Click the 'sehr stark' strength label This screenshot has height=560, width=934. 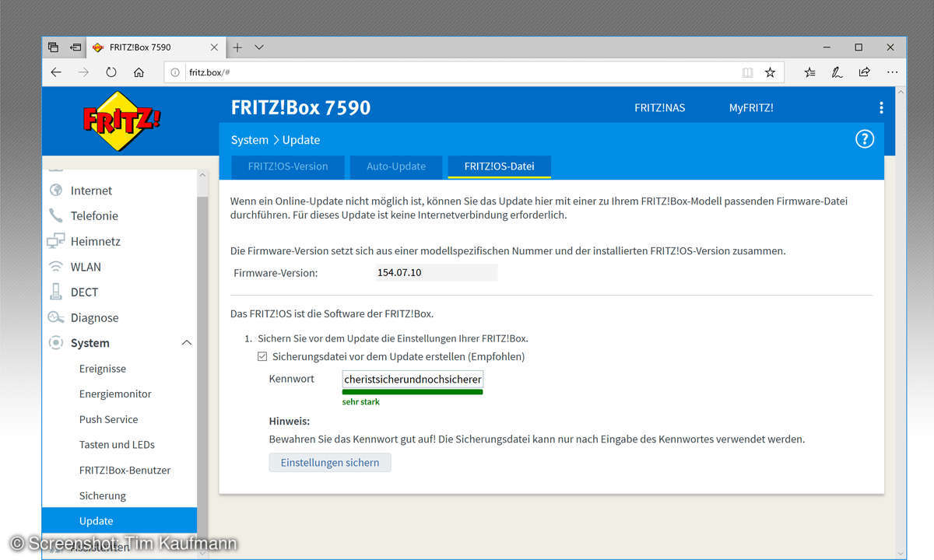point(361,402)
